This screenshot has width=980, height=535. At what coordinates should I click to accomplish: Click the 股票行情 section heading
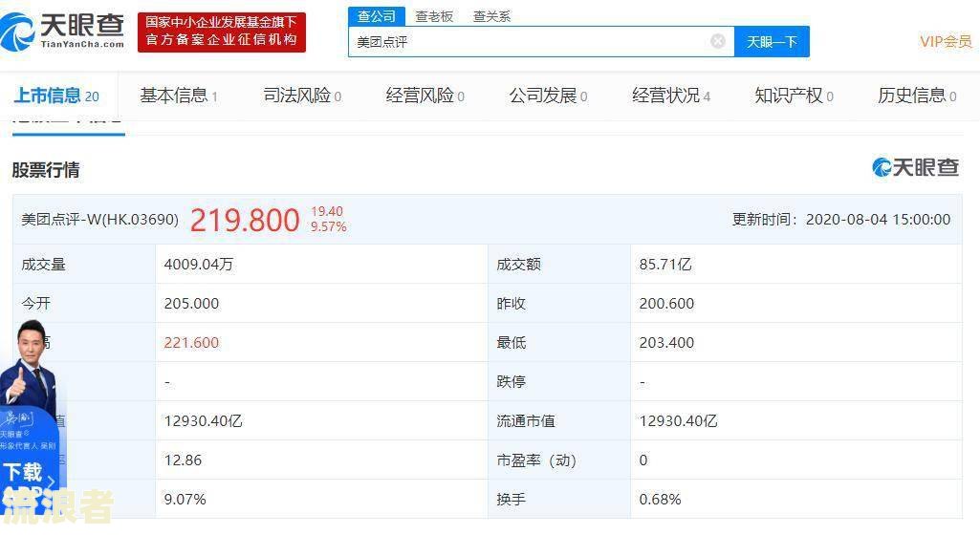click(x=46, y=170)
